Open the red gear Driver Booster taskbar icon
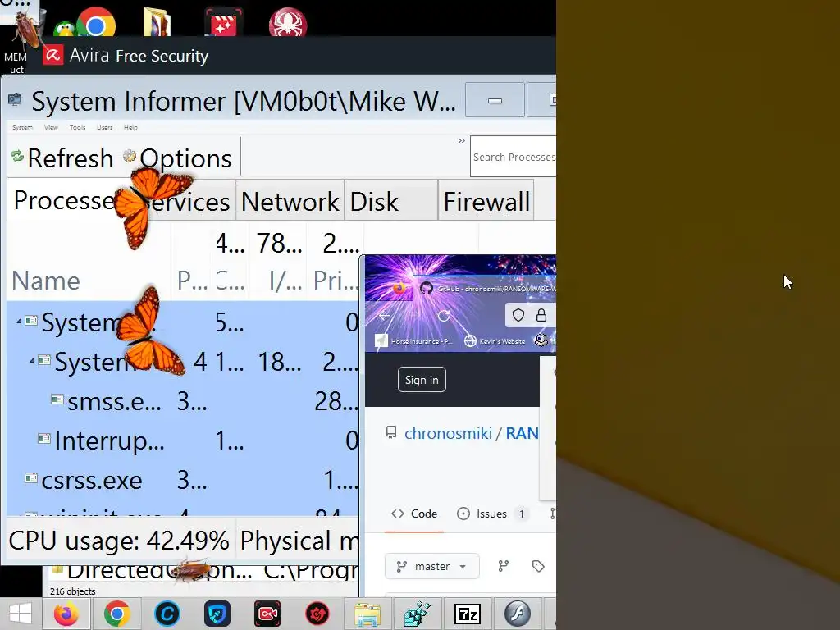The height and width of the screenshot is (630, 840). (317, 614)
